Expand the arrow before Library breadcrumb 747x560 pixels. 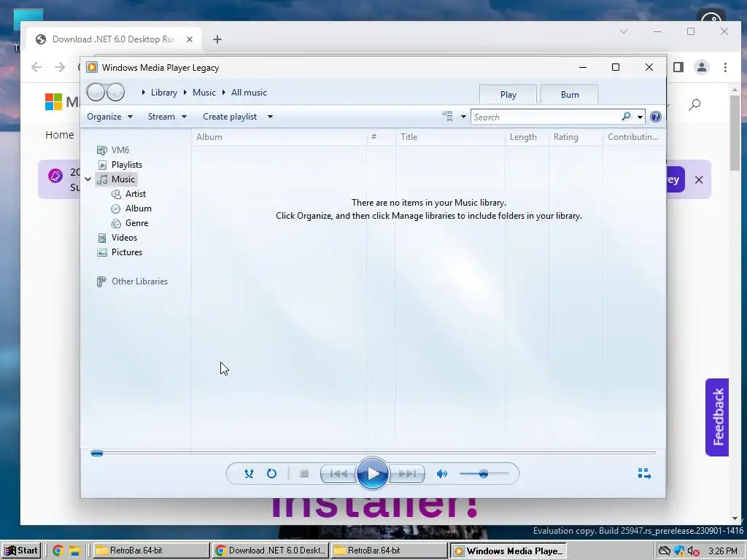(144, 93)
